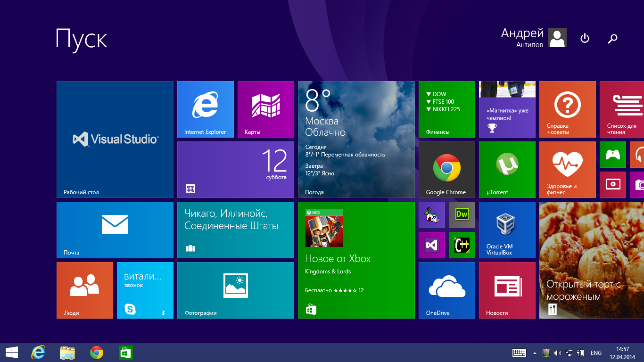
Task: Show the touch keyboard from the tray
Action: (x=519, y=353)
